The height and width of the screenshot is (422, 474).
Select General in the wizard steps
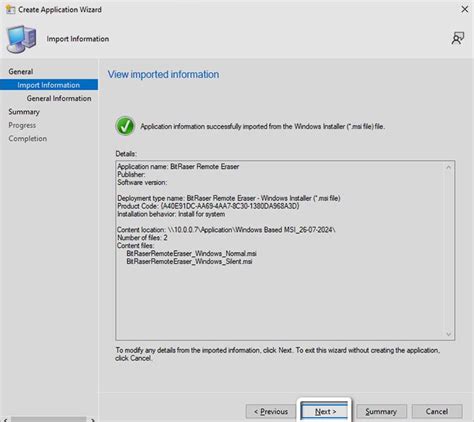[21, 72]
